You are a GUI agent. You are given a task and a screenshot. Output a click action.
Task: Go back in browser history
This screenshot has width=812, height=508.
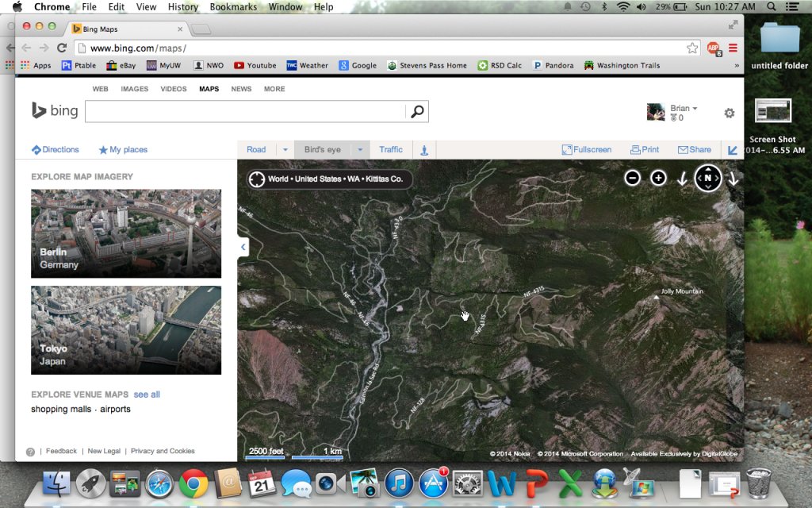(x=26, y=48)
